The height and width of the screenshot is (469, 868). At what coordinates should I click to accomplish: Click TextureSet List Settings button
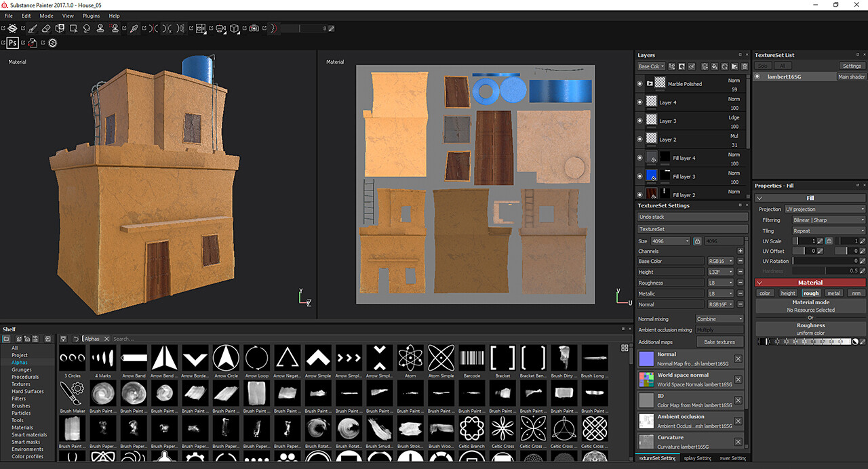click(x=852, y=66)
